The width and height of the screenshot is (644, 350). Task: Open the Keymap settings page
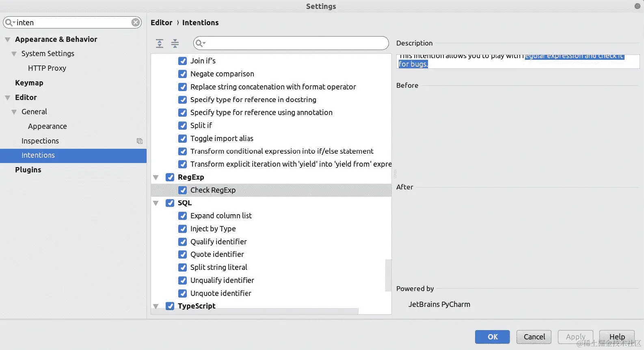29,83
